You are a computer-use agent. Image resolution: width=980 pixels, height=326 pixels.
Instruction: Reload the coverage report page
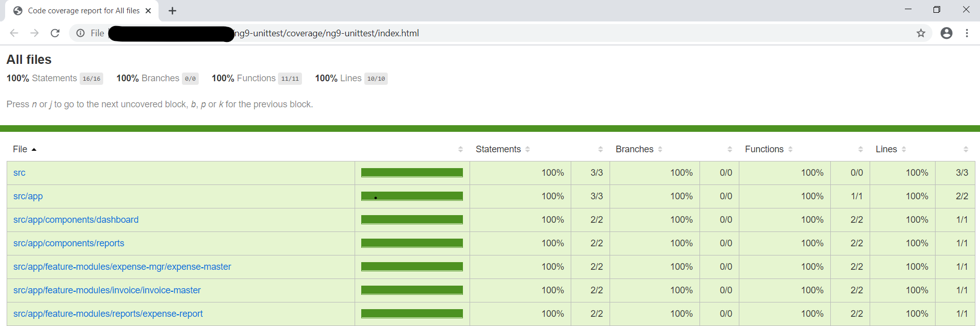55,33
